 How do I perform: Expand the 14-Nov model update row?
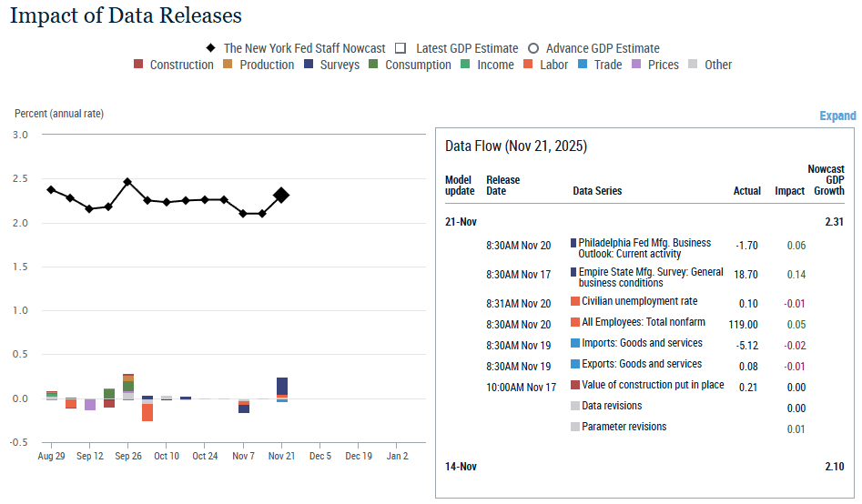(460, 467)
